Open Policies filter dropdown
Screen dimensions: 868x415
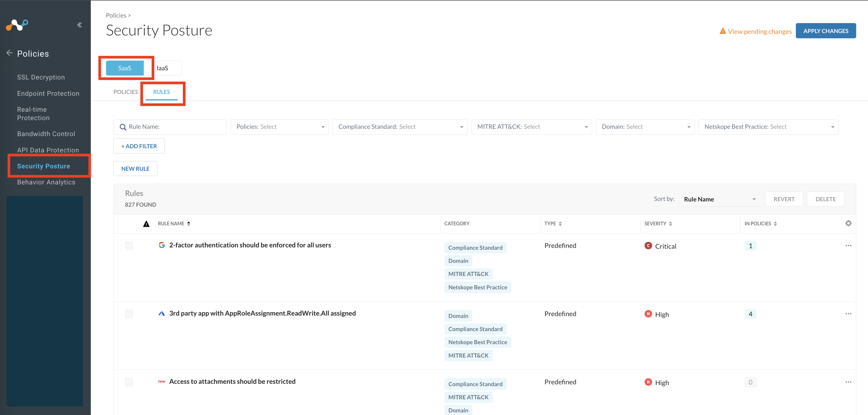pyautogui.click(x=279, y=127)
